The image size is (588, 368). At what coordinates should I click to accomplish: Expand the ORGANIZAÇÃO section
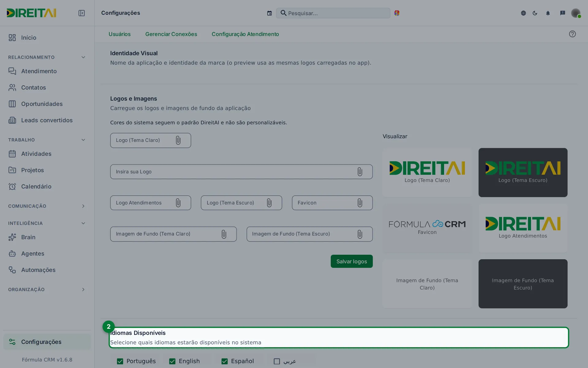(83, 289)
